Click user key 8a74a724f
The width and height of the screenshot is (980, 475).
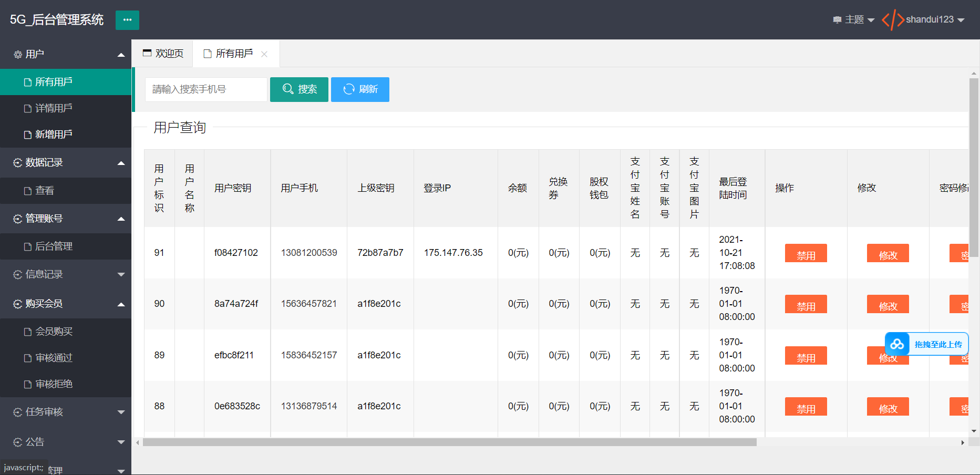coord(236,304)
